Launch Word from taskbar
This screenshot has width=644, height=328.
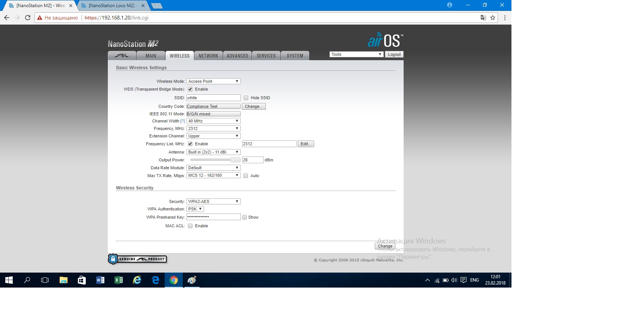[x=100, y=280]
